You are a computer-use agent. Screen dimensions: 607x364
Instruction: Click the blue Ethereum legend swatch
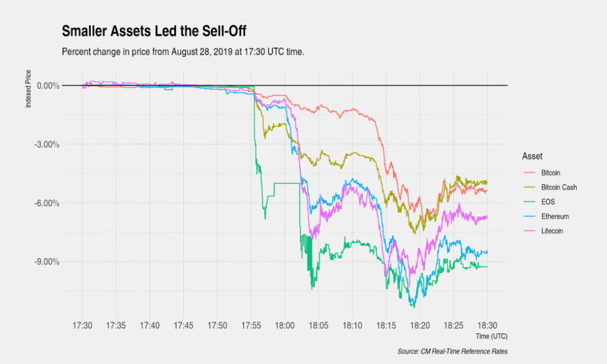(529, 217)
